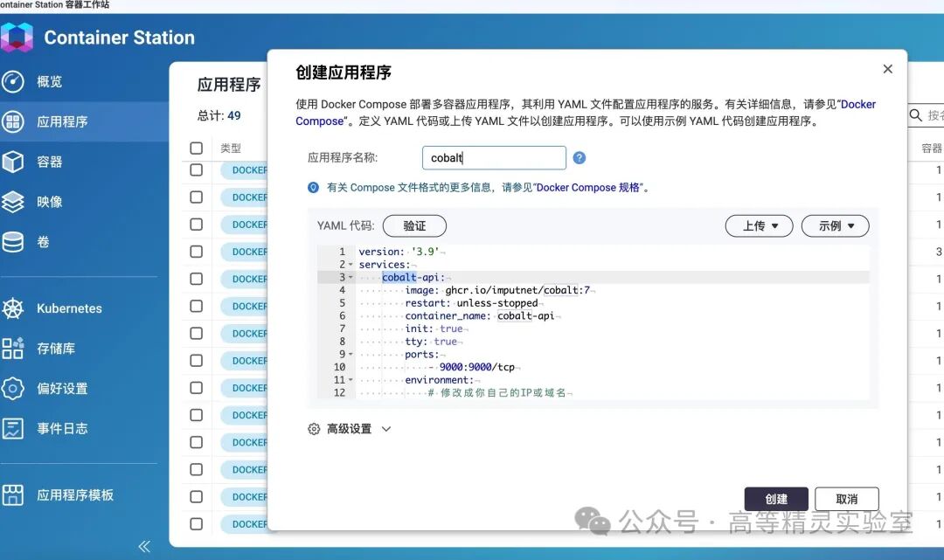Check the last DOCKER row checkbox
The image size is (944, 560).
(x=197, y=524)
